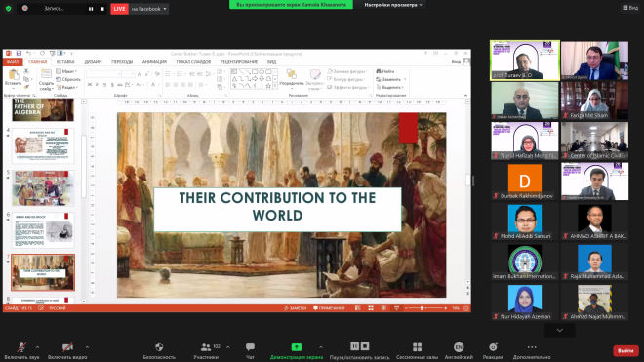Switch to ПОКАЗ СЛАЙДОВ (Slide Show) tab

coord(193,62)
